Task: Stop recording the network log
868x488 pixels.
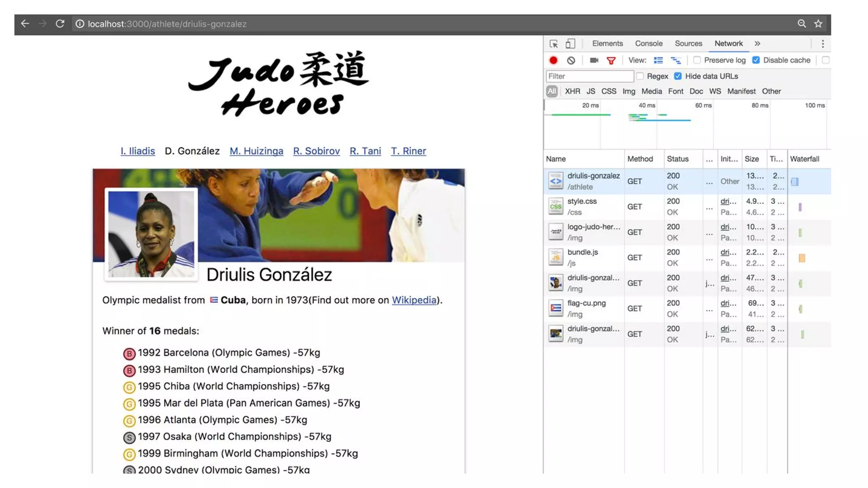Action: (553, 61)
